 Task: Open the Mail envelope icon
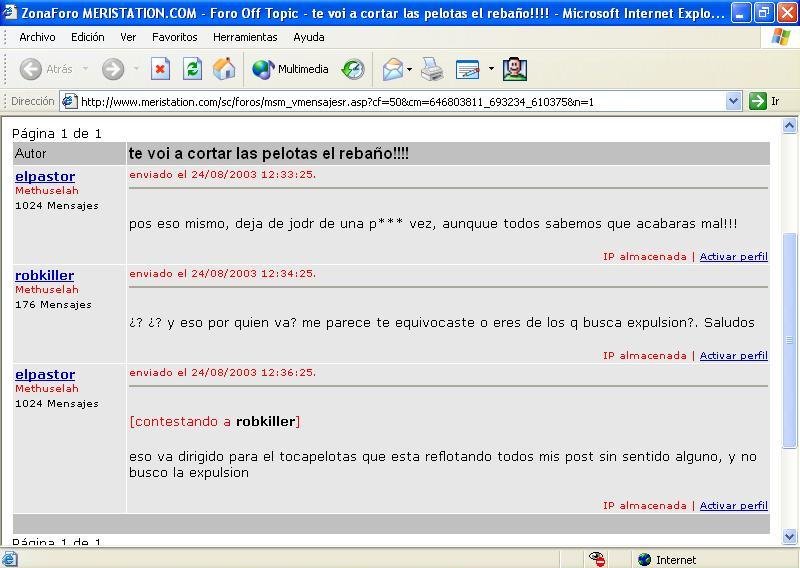coord(392,69)
